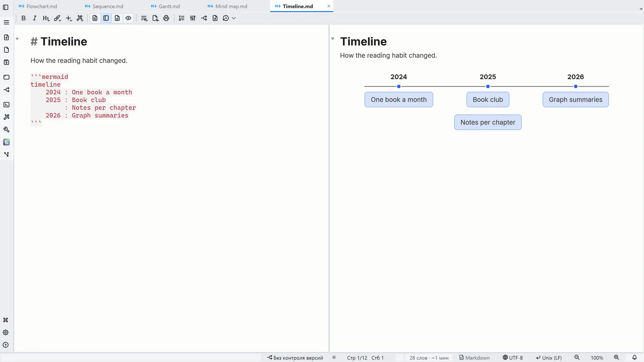Zoom out using the minus magnifier

point(577,358)
